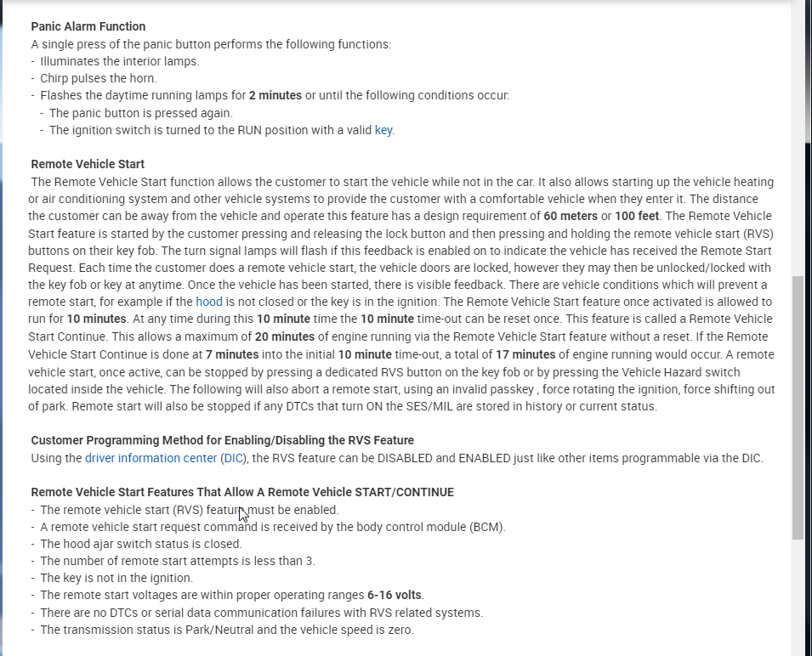The height and width of the screenshot is (656, 812).
Task: Click the 'transmission status is Park/Neutral' bullet
Action: 227,630
